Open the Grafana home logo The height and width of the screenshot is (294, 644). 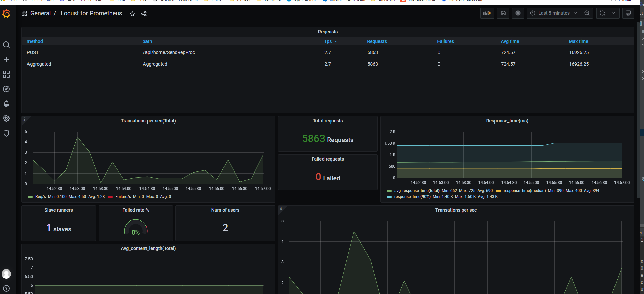coord(6,14)
